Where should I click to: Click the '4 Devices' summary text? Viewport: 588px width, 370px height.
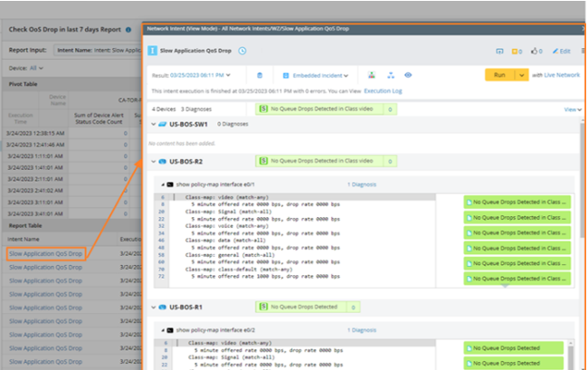(x=164, y=109)
